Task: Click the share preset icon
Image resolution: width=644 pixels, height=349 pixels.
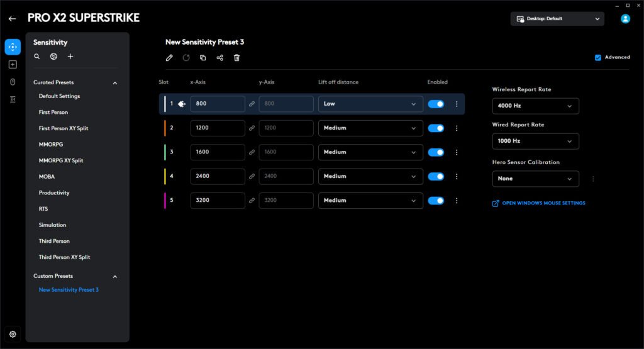Action: point(219,58)
